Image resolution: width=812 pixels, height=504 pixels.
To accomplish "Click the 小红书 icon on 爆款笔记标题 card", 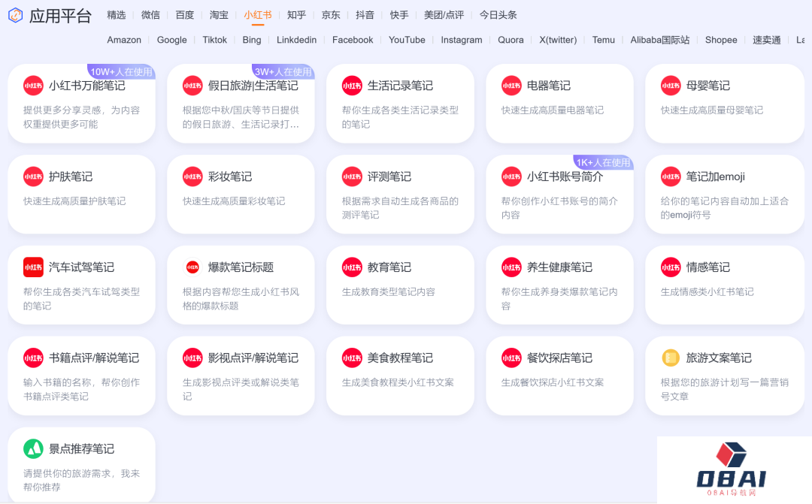I will (x=192, y=267).
